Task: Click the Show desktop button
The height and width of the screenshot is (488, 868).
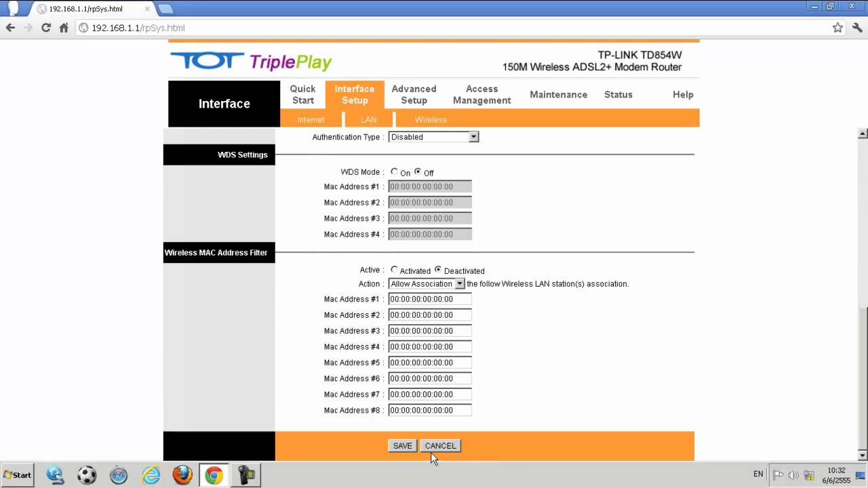Action: pyautogui.click(x=861, y=475)
